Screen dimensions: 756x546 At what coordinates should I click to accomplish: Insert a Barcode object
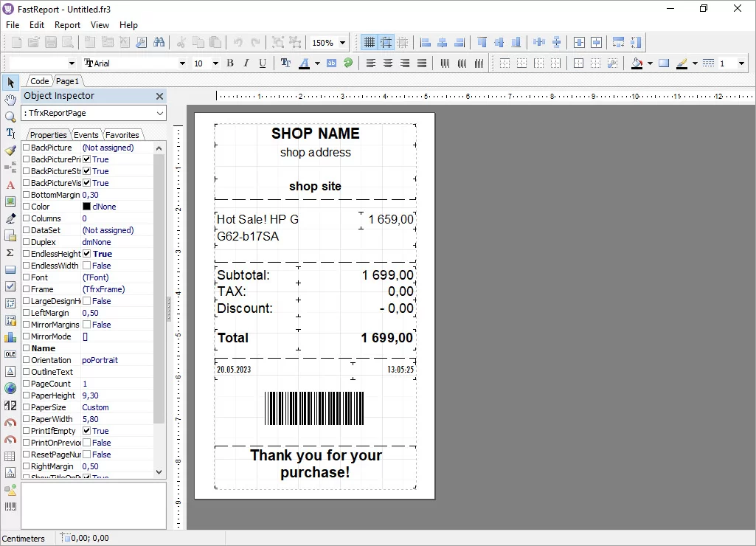[x=10, y=507]
